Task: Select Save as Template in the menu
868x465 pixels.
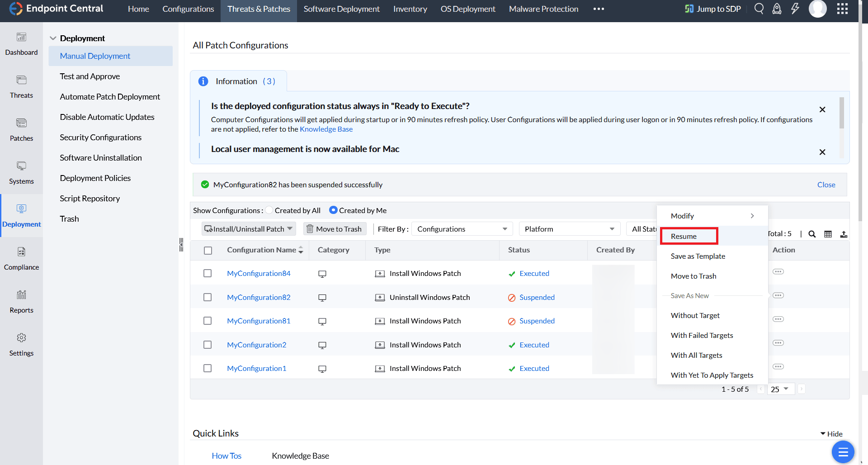Action: click(698, 256)
